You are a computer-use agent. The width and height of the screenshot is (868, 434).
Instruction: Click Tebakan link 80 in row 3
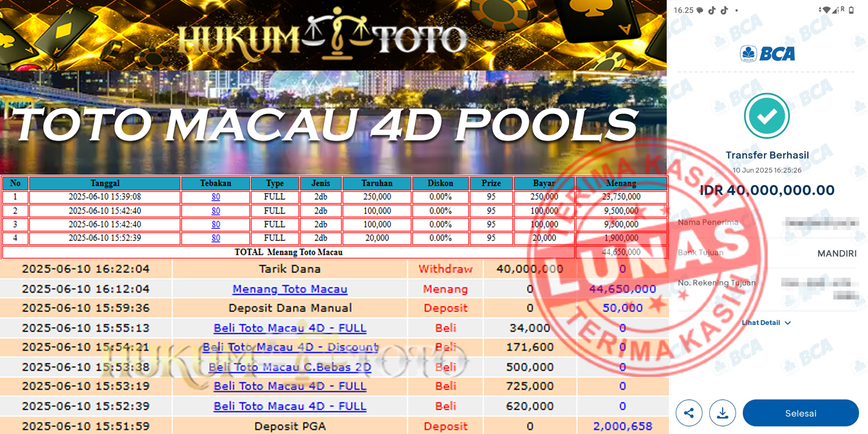click(216, 224)
